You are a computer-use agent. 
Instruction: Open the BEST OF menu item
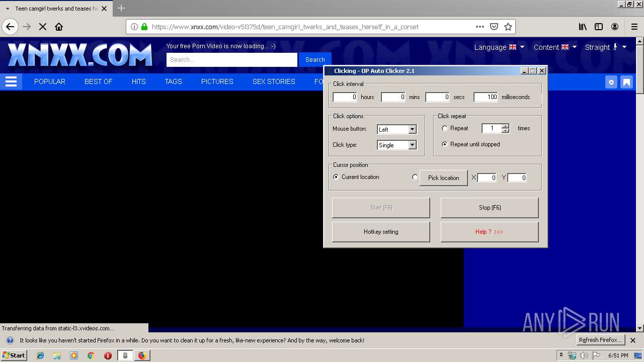click(x=98, y=81)
